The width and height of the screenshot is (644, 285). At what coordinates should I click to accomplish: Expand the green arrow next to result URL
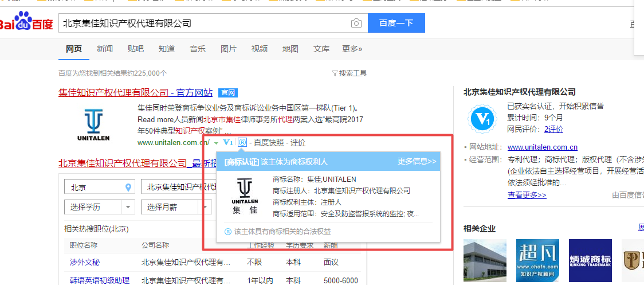[x=217, y=143]
